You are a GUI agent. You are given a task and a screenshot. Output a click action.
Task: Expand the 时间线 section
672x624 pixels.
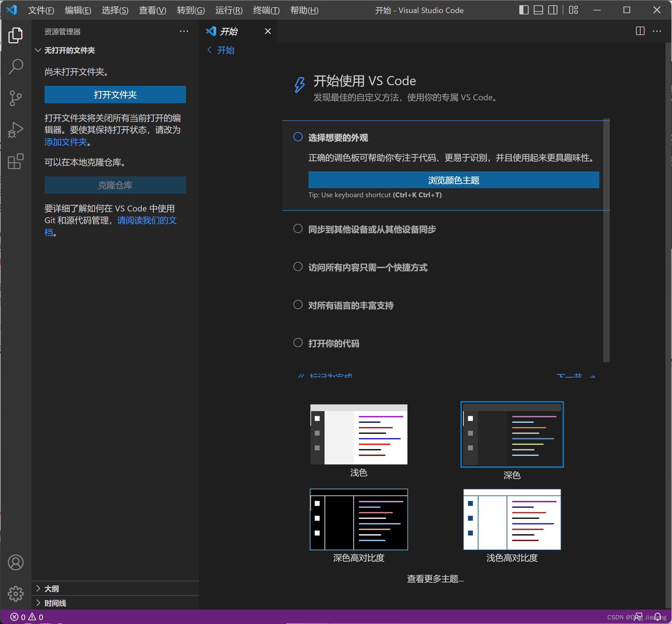[x=115, y=603]
